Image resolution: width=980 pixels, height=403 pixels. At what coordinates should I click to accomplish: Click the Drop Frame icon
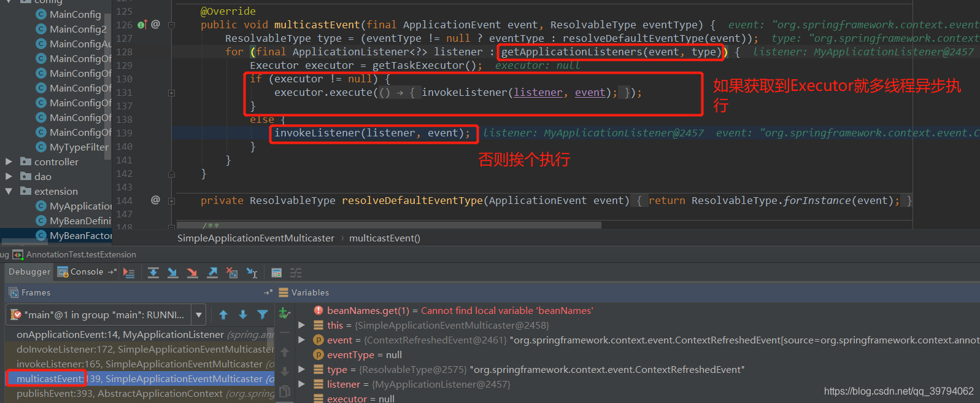pos(232,273)
